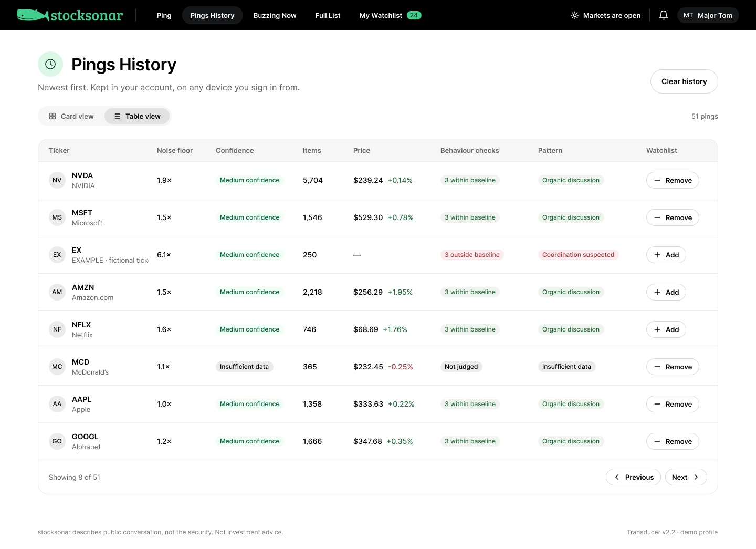Add NFLX to watchlist
This screenshot has height=549, width=756.
[x=666, y=329]
